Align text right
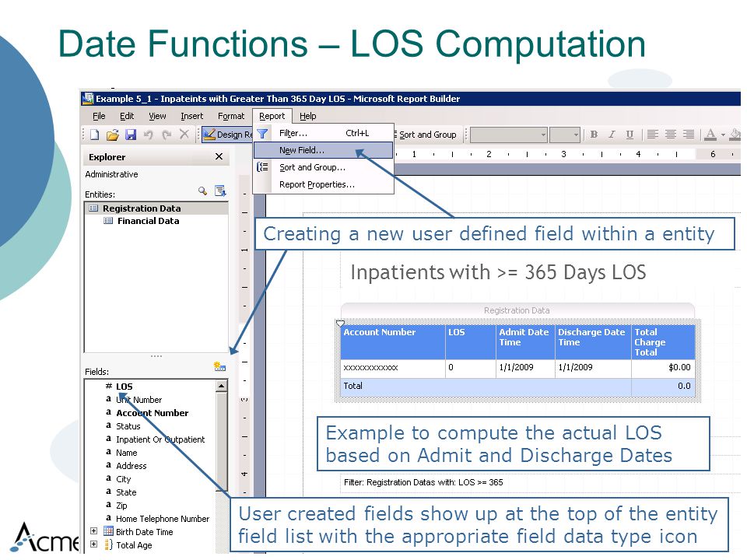 [x=689, y=135]
